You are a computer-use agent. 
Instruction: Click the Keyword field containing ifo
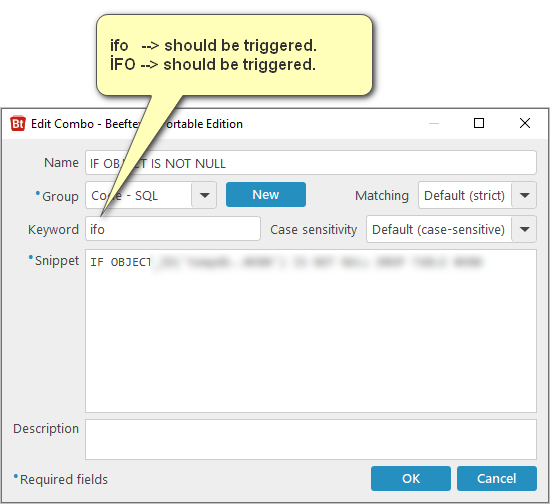click(173, 229)
